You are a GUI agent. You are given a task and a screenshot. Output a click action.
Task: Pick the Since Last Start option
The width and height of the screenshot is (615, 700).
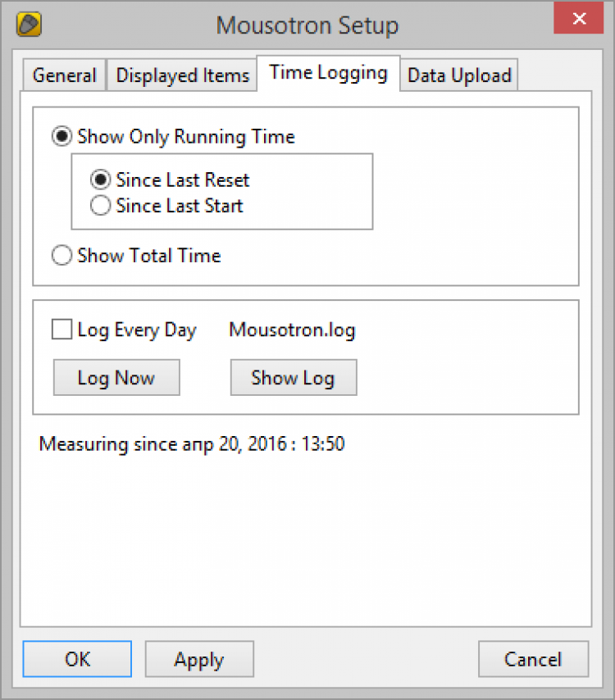[x=101, y=206]
